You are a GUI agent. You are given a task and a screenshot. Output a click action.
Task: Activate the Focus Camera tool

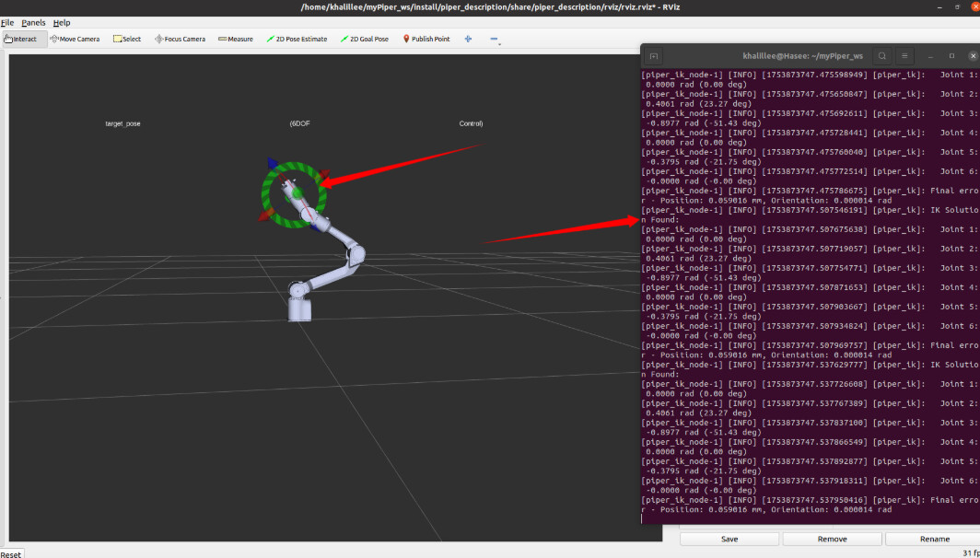pos(180,39)
